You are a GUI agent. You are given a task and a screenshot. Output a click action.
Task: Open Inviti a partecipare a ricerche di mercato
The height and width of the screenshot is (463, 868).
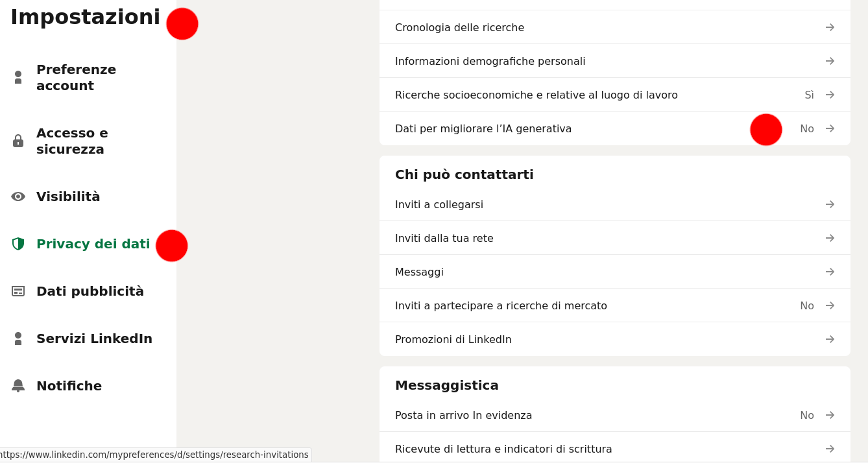[501, 305]
